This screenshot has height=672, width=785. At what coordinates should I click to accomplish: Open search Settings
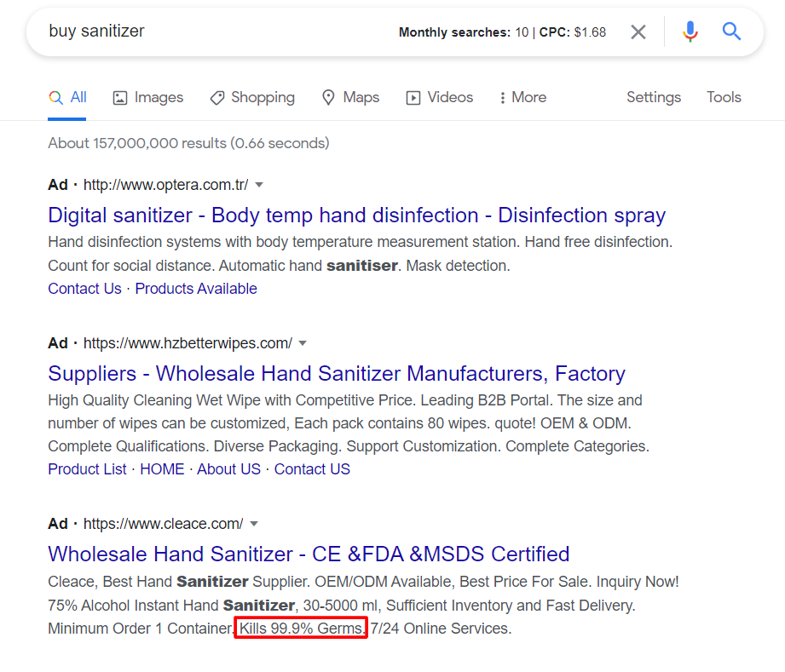[654, 97]
